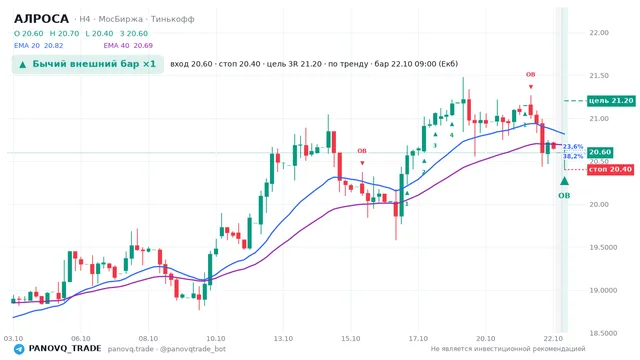Click the PANOVQ_TRADE channel name
Image resolution: width=640 pixels, height=360 pixels.
click(x=65, y=349)
